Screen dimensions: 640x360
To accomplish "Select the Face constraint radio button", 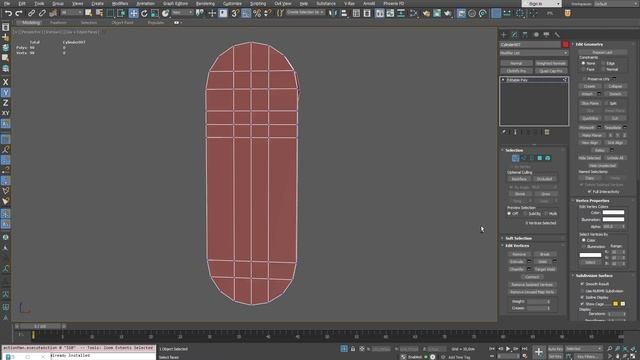I will [583, 69].
